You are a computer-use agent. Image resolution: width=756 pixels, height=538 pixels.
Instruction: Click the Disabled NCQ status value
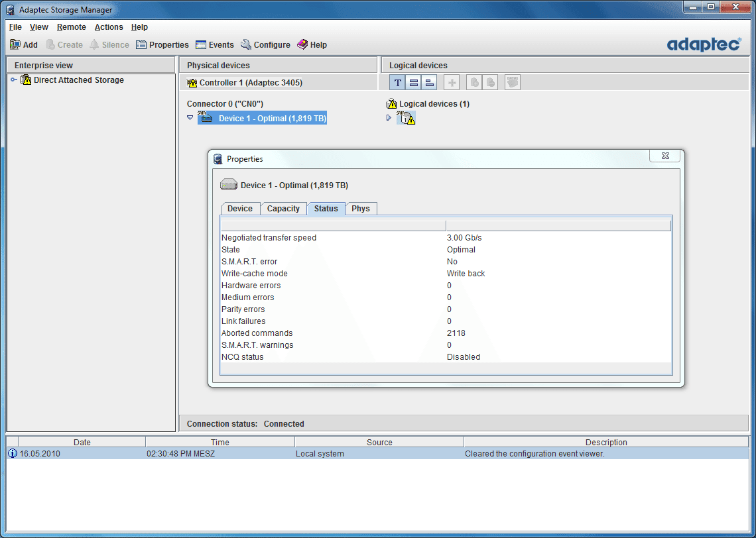[x=464, y=357]
